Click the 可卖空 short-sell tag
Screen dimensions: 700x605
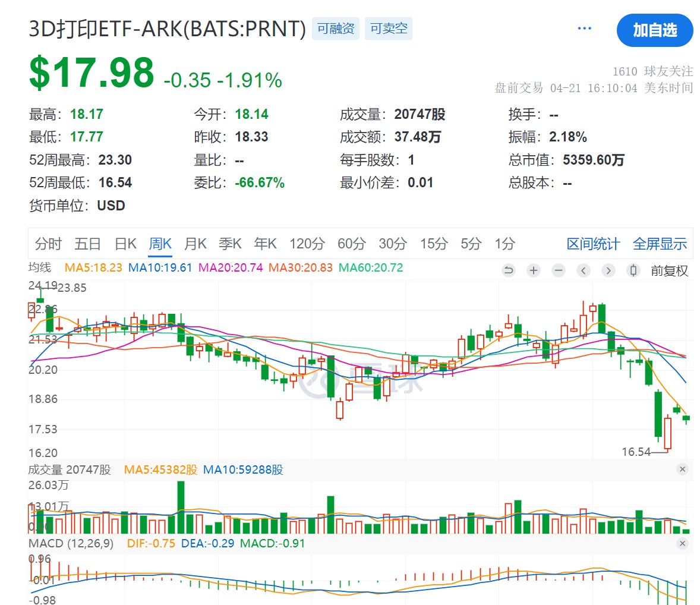(389, 29)
